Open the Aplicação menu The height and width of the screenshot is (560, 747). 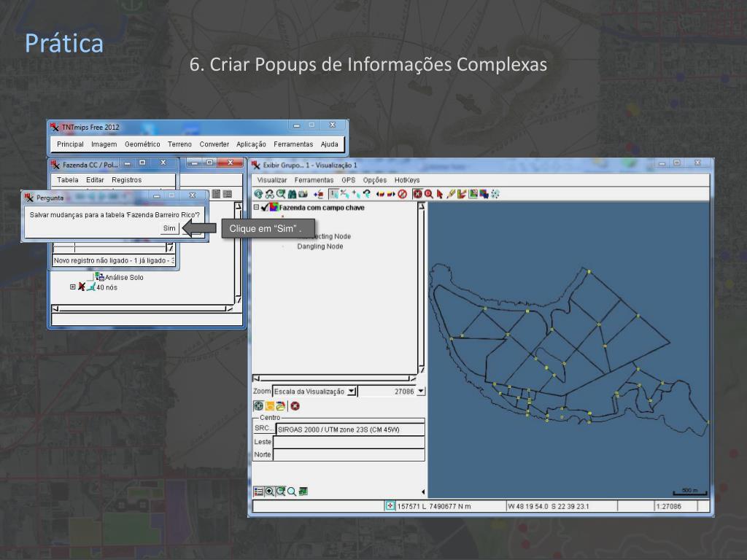click(x=251, y=144)
